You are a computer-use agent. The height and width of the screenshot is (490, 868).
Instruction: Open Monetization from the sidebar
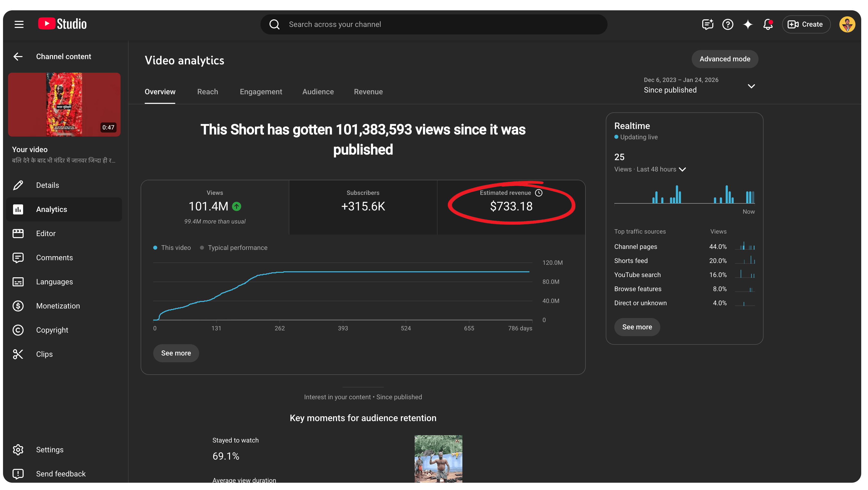pyautogui.click(x=58, y=306)
